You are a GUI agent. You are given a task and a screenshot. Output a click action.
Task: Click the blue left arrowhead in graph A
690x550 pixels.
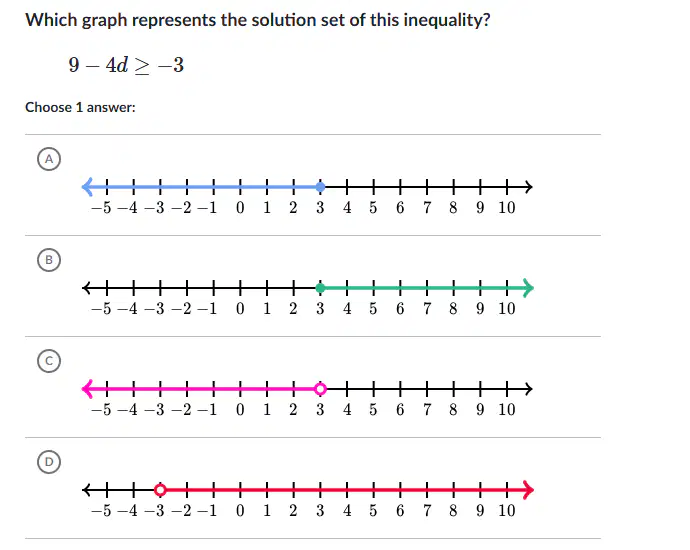pos(87,187)
